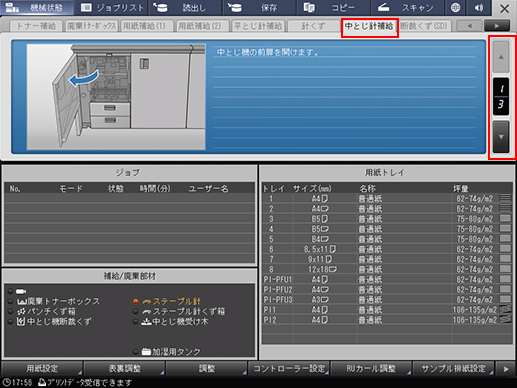This screenshot has width=517, height=388.
Task: Click the globe network icon
Action: (456, 7)
